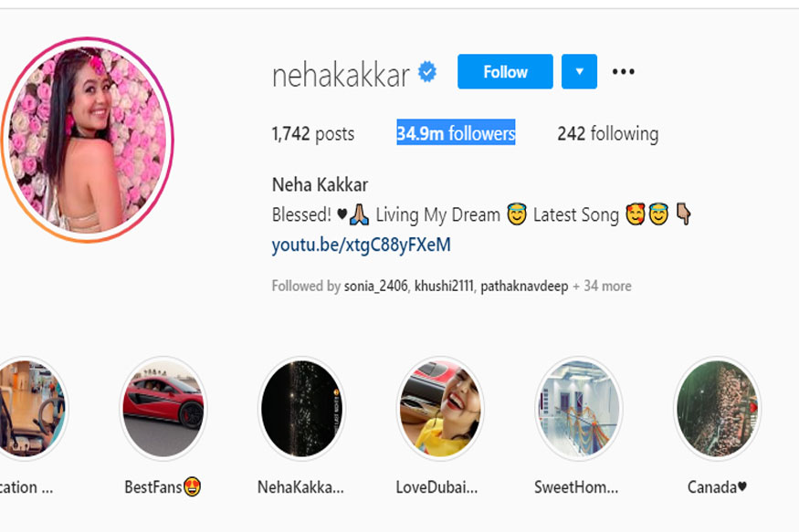The width and height of the screenshot is (799, 532).
Task: Follow the nehakakkar account
Action: click(x=505, y=72)
